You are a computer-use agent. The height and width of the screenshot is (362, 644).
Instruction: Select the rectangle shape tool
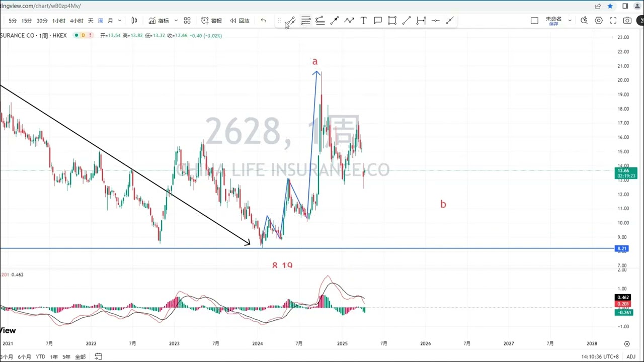(x=392, y=21)
